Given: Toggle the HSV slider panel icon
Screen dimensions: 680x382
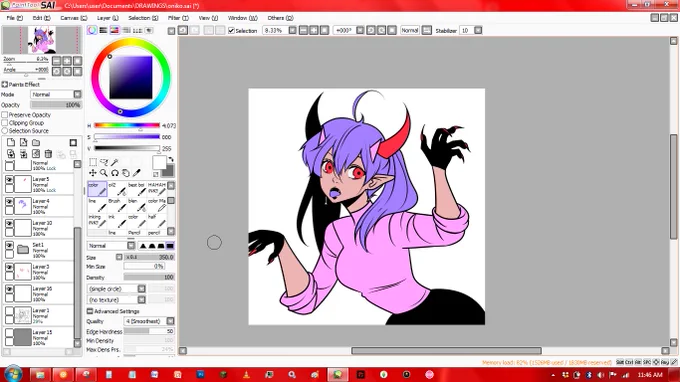Looking at the screenshot, I should pyautogui.click(x=114, y=30).
